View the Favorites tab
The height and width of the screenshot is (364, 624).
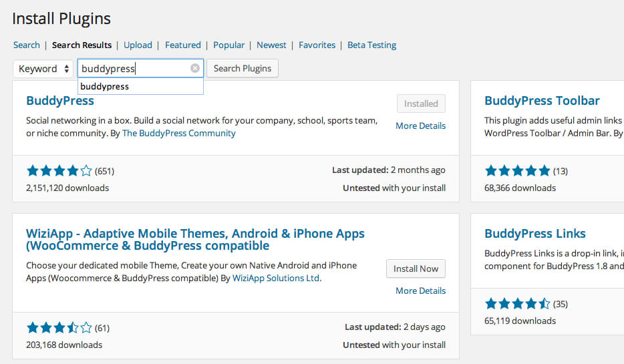317,45
